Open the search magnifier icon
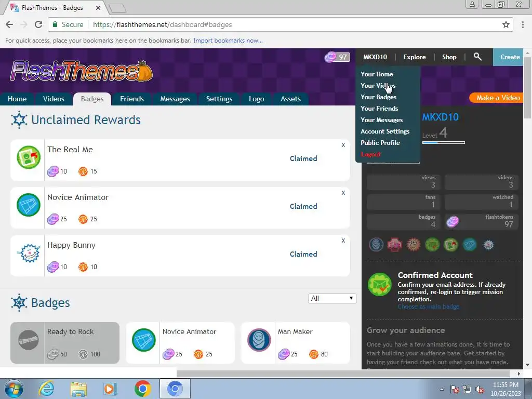532x399 pixels. coord(477,57)
